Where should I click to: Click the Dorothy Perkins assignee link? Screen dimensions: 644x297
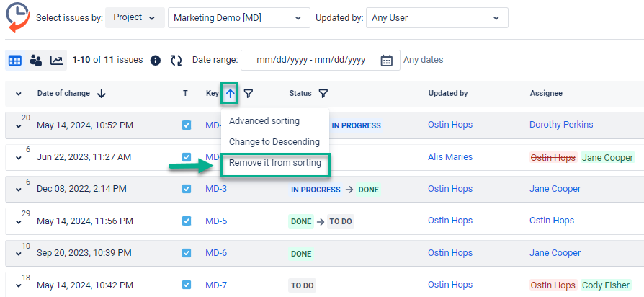(561, 125)
